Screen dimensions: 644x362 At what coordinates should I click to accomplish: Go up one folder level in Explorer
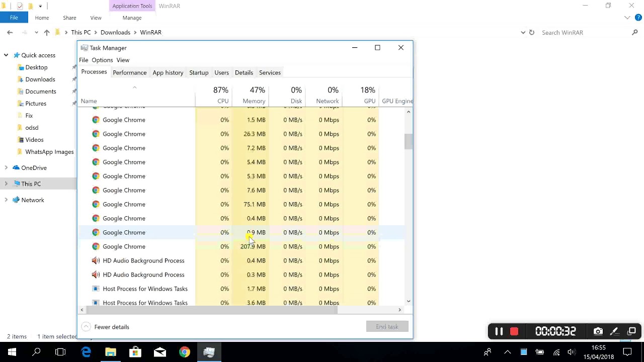[x=47, y=32]
